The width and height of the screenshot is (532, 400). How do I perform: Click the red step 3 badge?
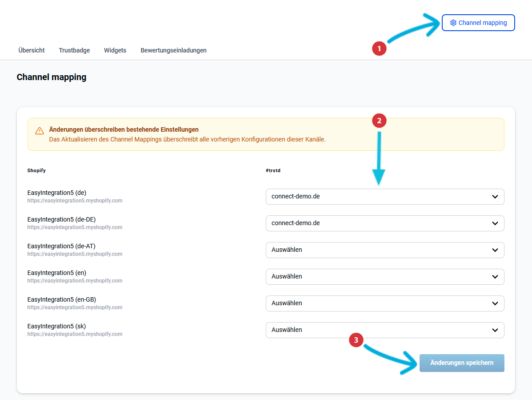(356, 340)
